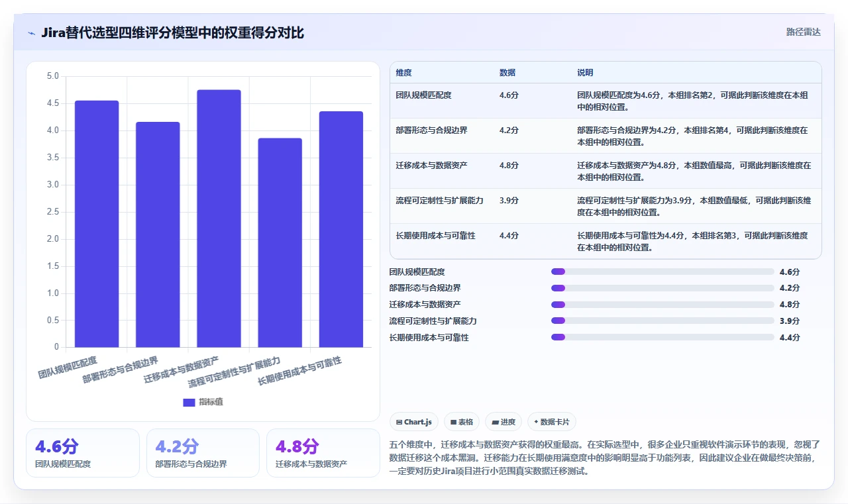
Task: Click the 4.6分 value in table
Action: 509,95
